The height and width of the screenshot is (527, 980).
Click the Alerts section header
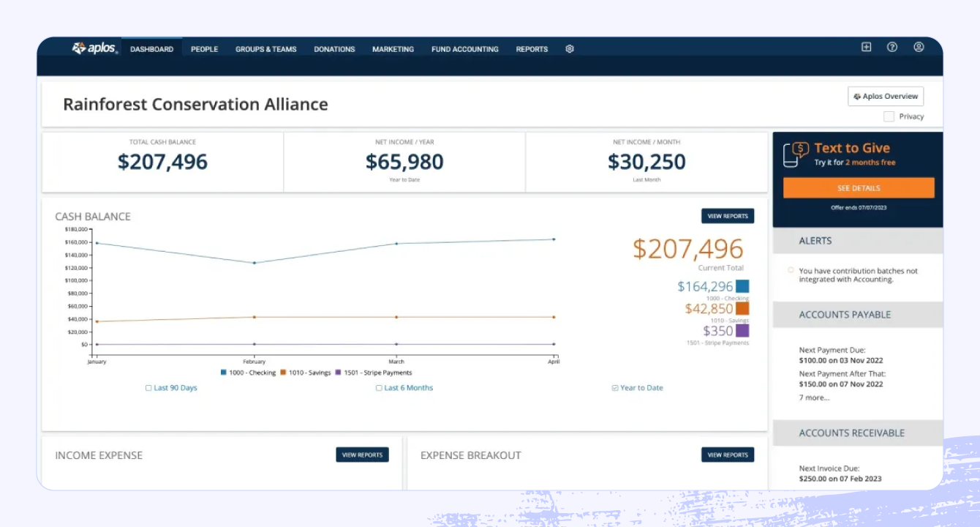coord(858,240)
